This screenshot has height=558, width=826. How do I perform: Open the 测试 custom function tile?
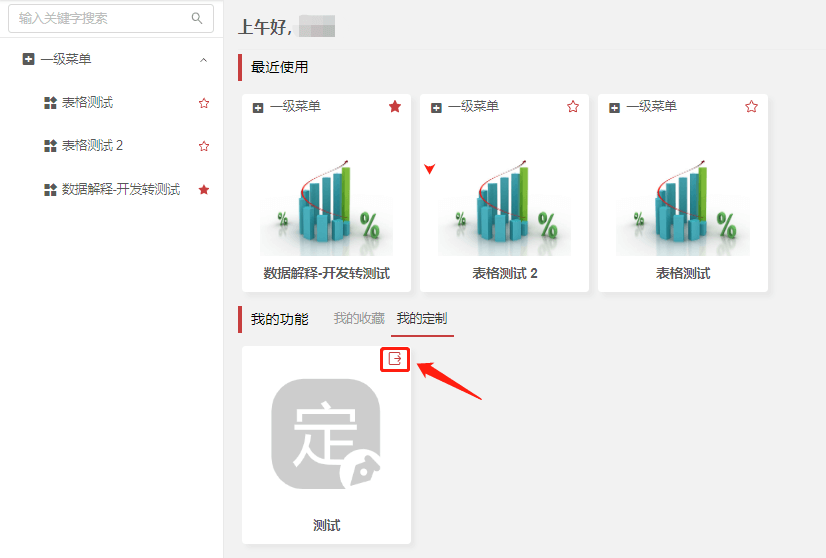[326, 435]
